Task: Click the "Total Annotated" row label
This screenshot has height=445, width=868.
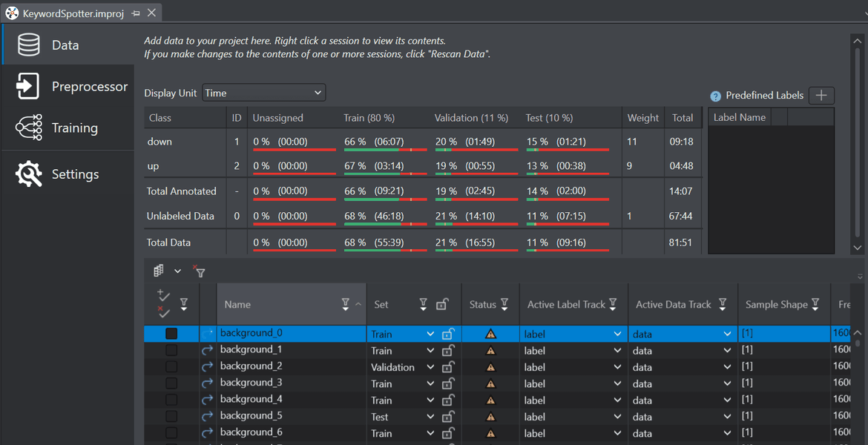Action: pyautogui.click(x=182, y=191)
